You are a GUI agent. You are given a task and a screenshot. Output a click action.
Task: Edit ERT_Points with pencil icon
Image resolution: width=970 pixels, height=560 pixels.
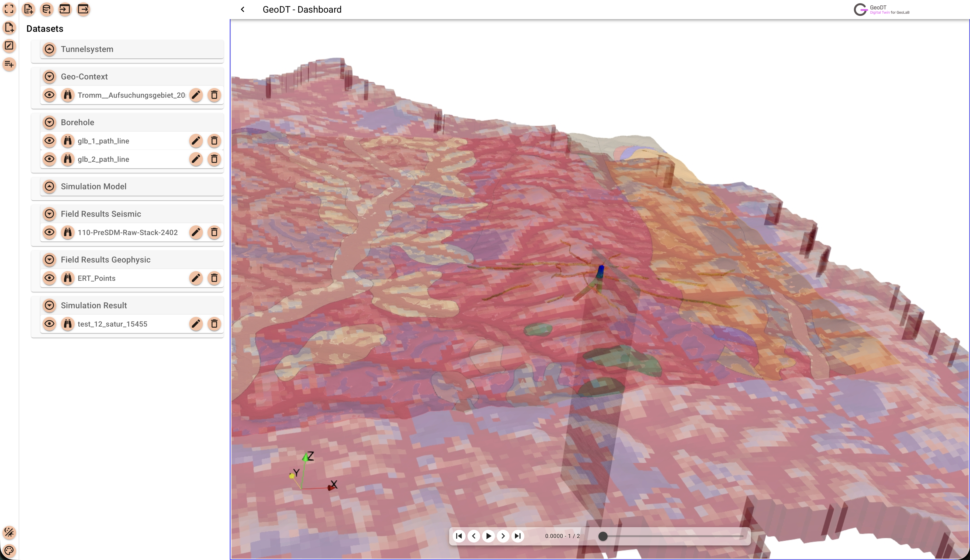tap(196, 278)
